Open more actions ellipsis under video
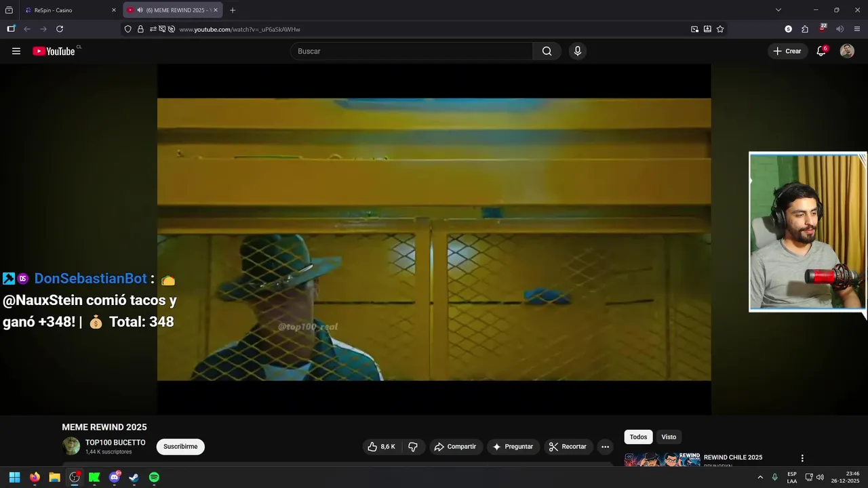This screenshot has width=868, height=488. coord(605,447)
